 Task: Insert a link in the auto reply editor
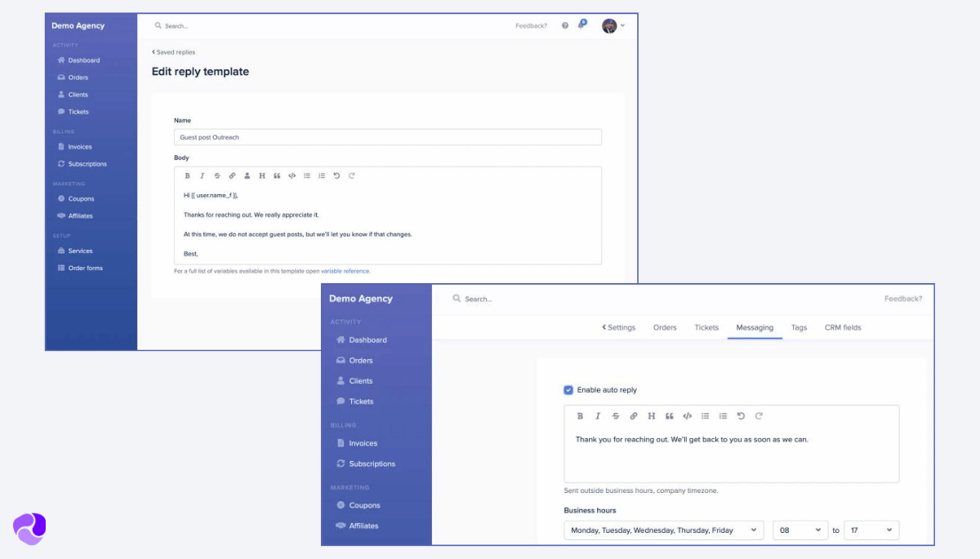(x=634, y=416)
